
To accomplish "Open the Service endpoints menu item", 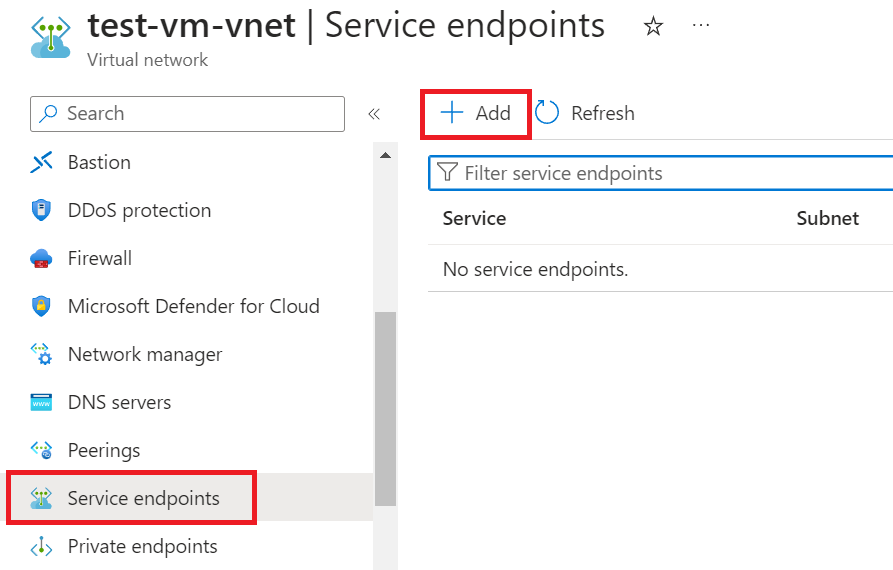I will [x=143, y=498].
